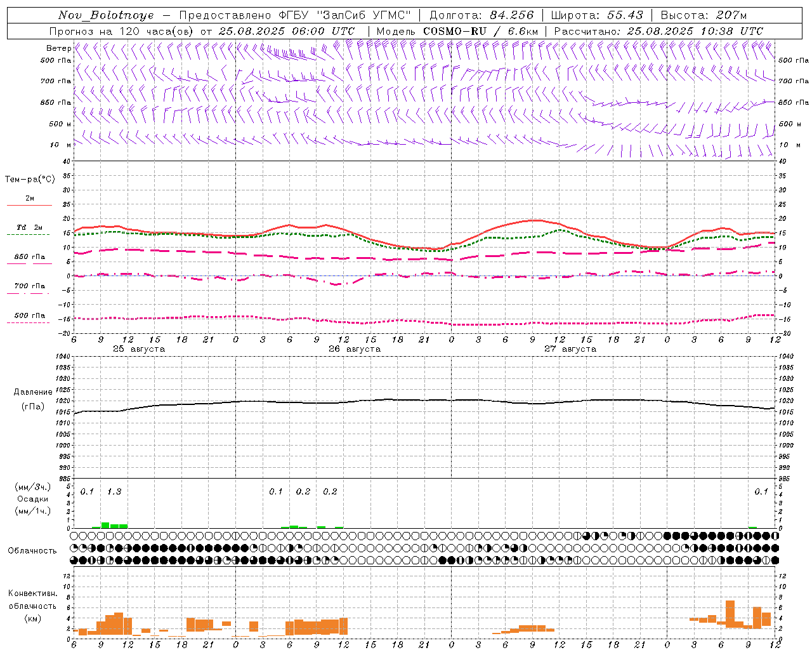The image size is (812, 650).
Task: Click the Тем-ра(°C) temperature panel label
Action: pos(30,180)
